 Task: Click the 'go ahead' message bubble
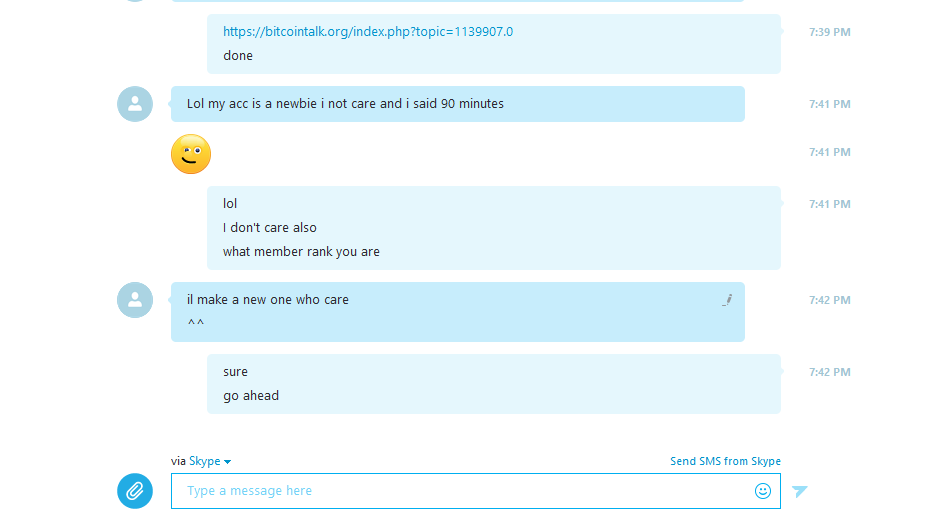coord(494,384)
